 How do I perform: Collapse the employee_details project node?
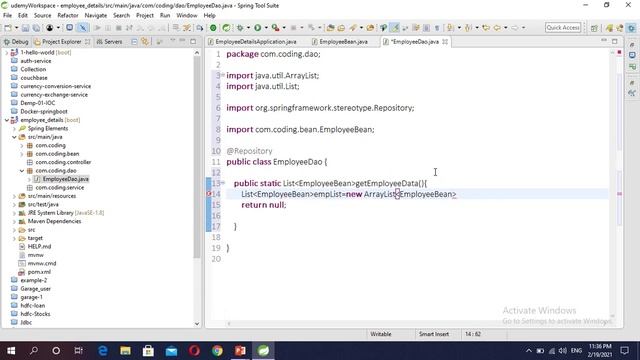click(7, 120)
